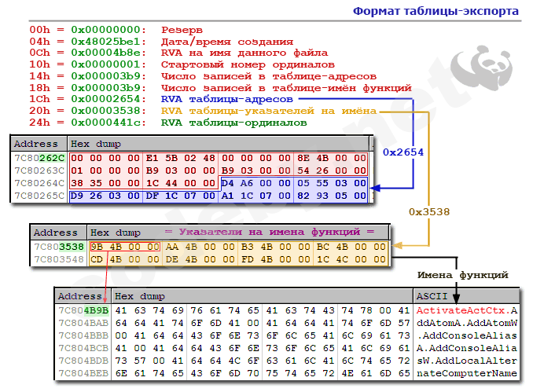Select address '7C80263C'
Viewport: 533px width, 392px height.
(x=39, y=170)
